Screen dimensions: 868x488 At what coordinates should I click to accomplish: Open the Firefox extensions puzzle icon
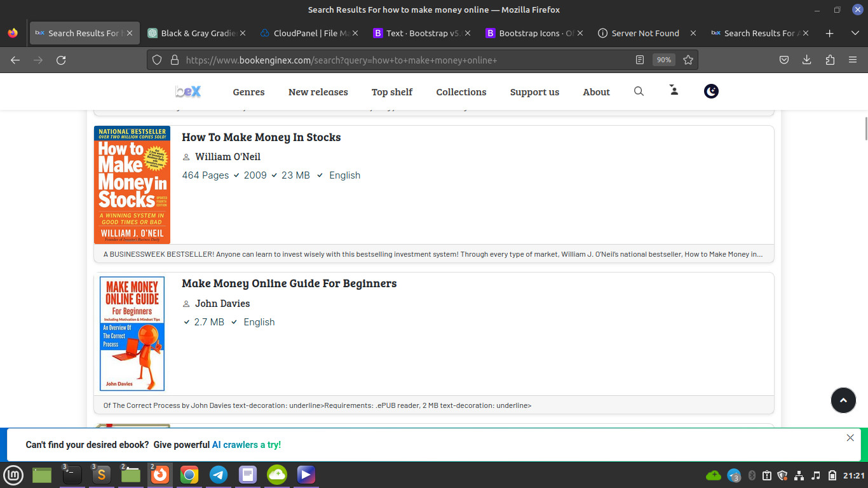(829, 60)
